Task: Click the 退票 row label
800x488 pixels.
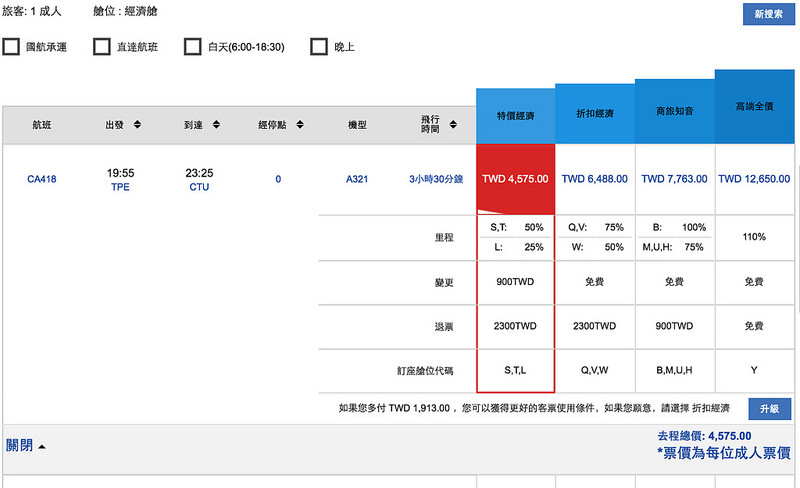Action: pyautogui.click(x=444, y=327)
